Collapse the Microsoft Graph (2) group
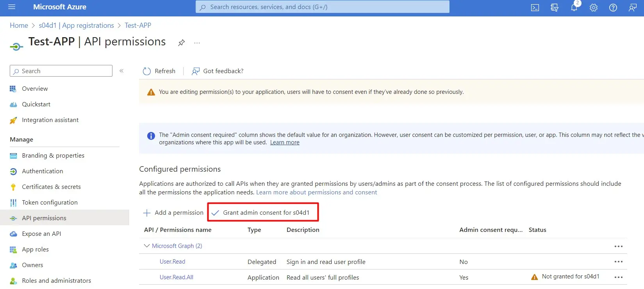 147,246
